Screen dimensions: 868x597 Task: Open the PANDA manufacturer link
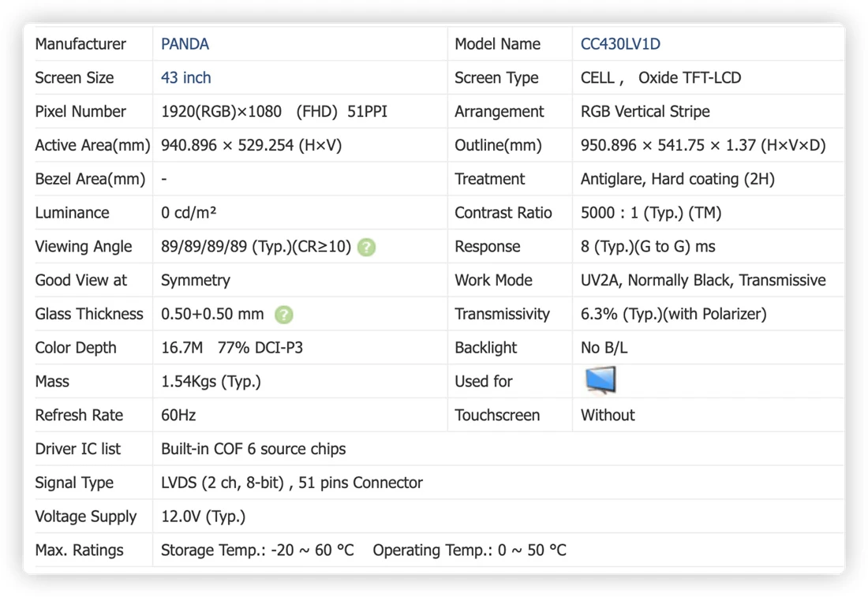tap(185, 44)
